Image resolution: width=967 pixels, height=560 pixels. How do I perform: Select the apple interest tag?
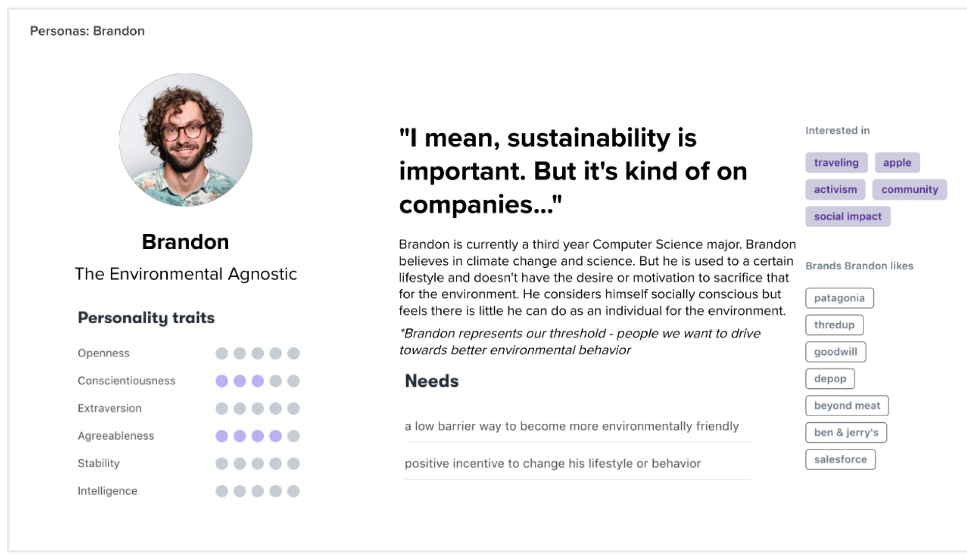point(897,163)
